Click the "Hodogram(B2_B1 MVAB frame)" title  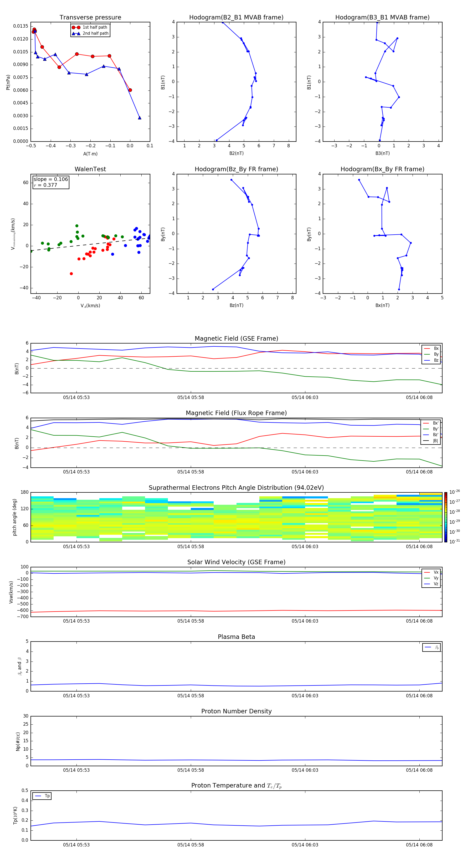pyautogui.click(x=236, y=18)
